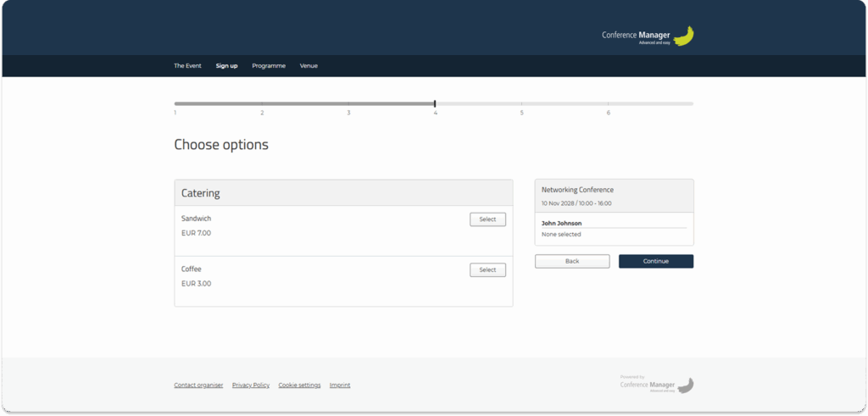Click step 5 on the progress bar

(521, 104)
